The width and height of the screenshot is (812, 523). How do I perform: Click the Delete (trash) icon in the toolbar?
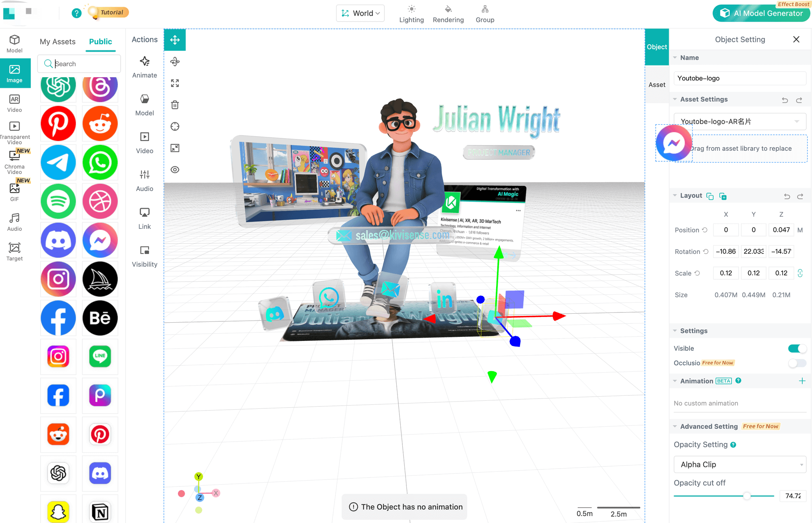pyautogui.click(x=175, y=105)
